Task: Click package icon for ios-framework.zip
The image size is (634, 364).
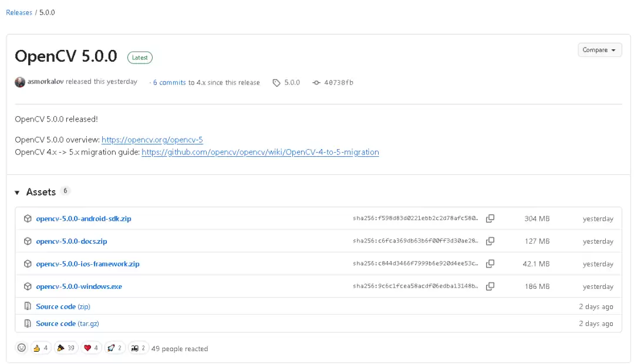Action: (28, 264)
